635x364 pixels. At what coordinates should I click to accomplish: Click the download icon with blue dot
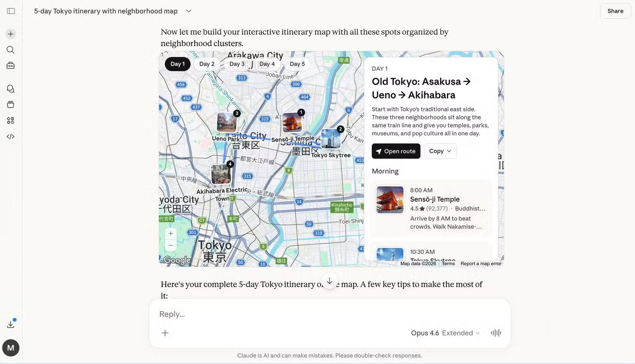11,324
